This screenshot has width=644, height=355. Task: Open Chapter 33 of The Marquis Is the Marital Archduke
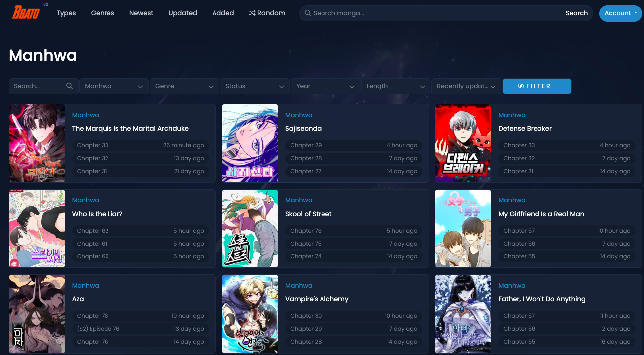[x=93, y=145]
